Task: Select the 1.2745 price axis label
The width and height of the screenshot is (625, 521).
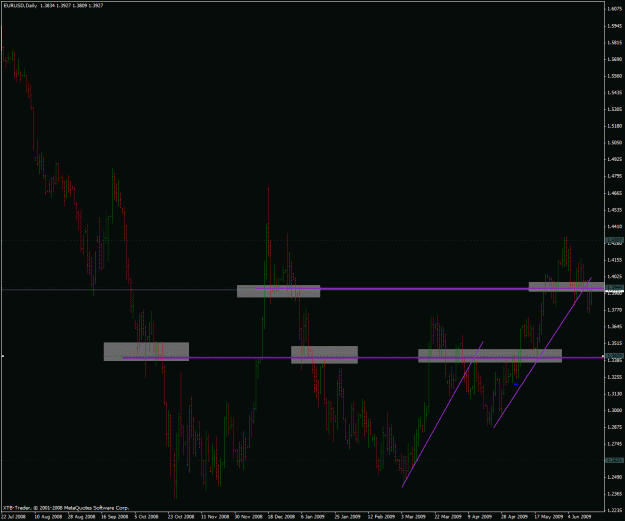Action: point(614,444)
